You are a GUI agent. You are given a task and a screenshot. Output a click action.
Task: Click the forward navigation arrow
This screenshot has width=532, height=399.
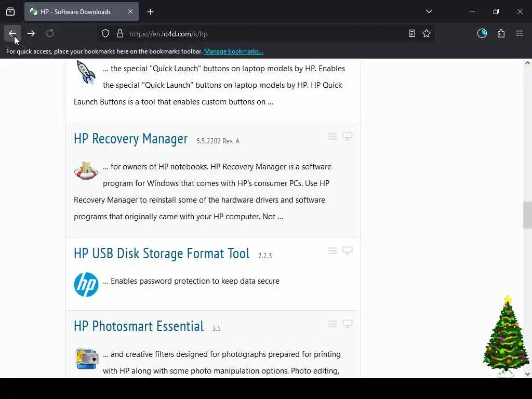point(31,34)
